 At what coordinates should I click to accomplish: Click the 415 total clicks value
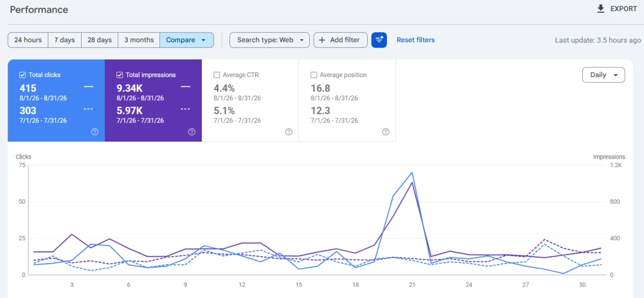pyautogui.click(x=28, y=88)
